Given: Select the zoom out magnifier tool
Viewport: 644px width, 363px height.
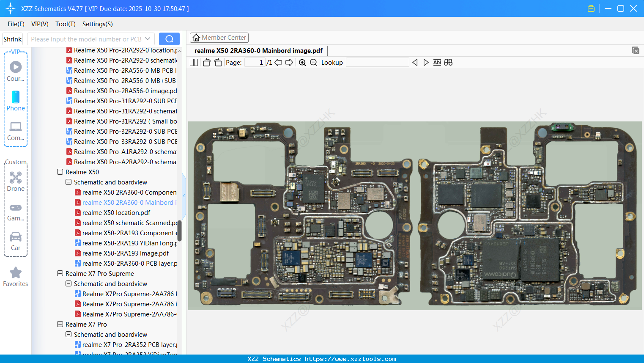Looking at the screenshot, I should [314, 62].
